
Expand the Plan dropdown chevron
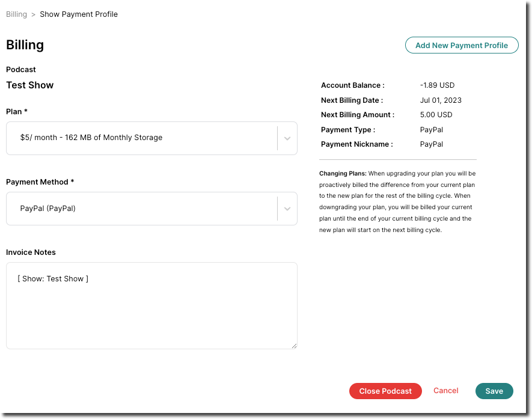[x=287, y=138]
